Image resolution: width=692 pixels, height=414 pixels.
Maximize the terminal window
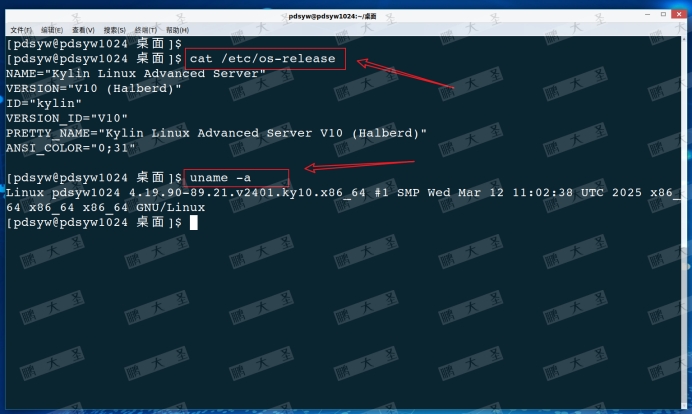click(x=663, y=15)
